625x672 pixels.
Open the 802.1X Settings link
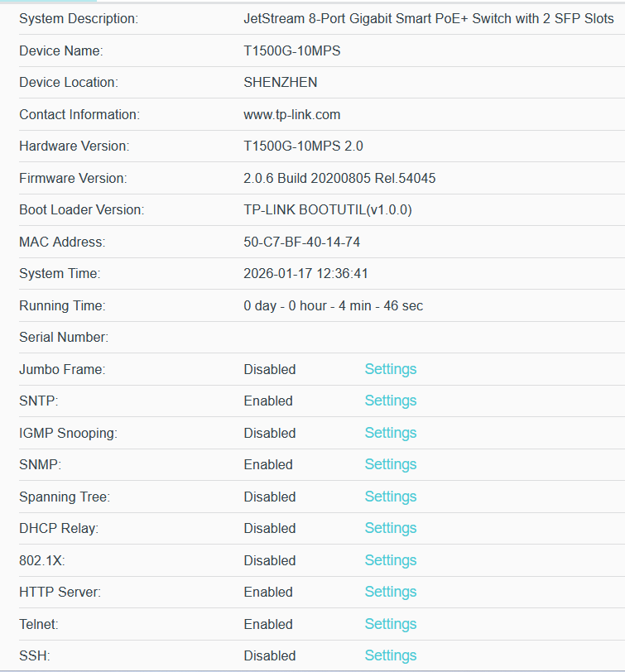pos(390,560)
